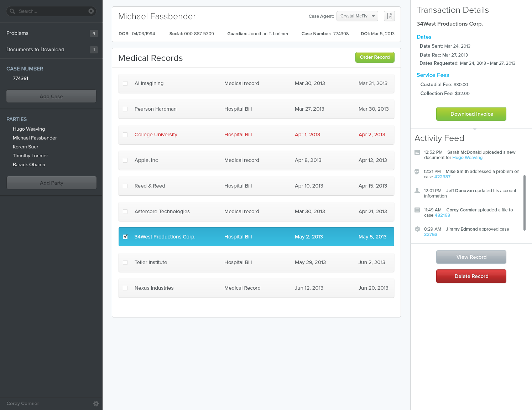Viewport: 532px width, 410px height.
Task: Click May 5, 2013 in 34West Productions row
Action: (x=372, y=237)
